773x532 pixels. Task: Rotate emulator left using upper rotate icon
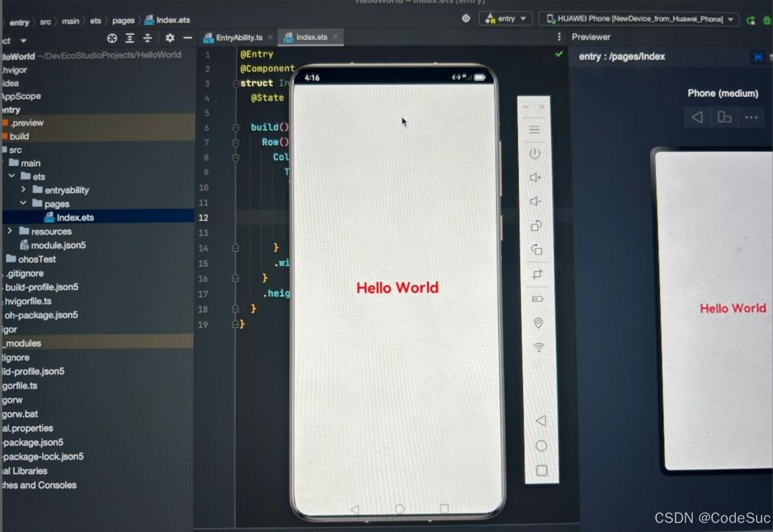pos(536,226)
